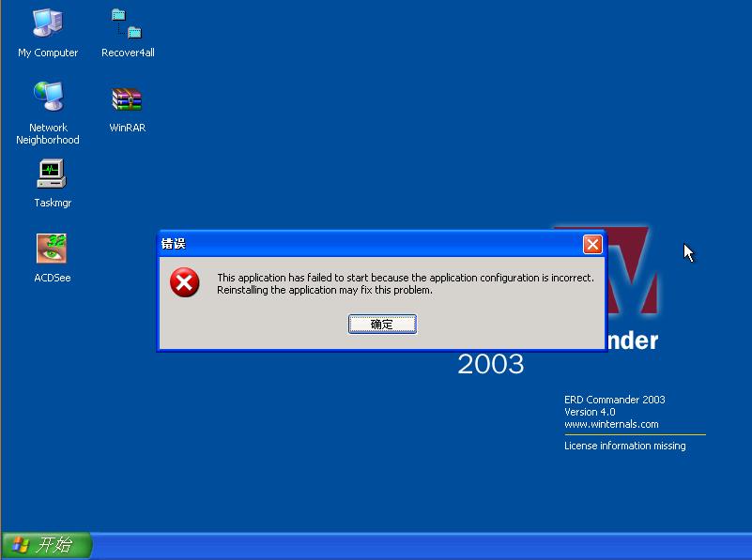Click the red error X icon in the dialog
Viewport: 752px width, 560px height.
pos(185,282)
